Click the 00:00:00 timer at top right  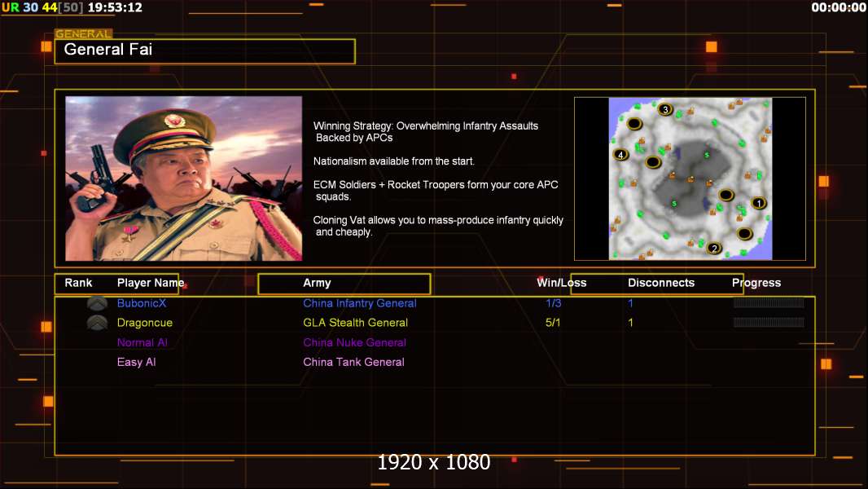pyautogui.click(x=838, y=7)
